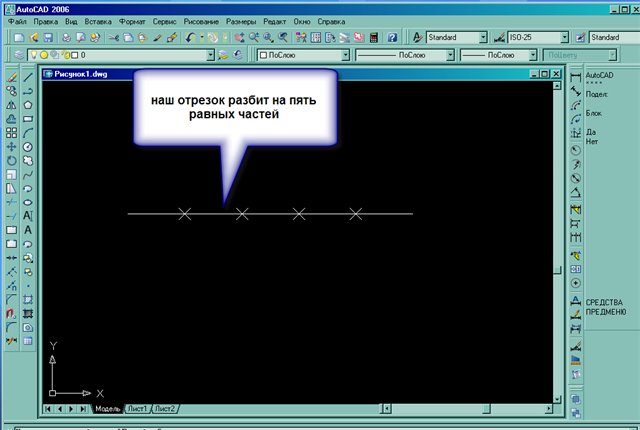Switch to the Лист1 layout tab
Image resolution: width=640 pixels, height=430 pixels.
138,409
